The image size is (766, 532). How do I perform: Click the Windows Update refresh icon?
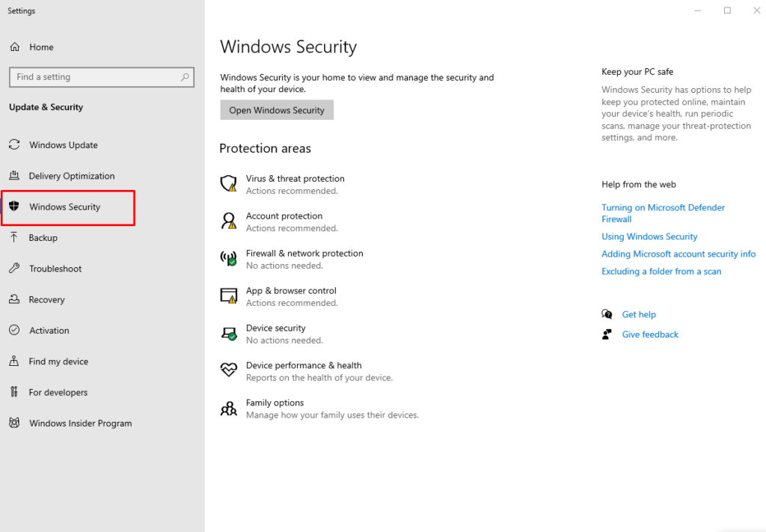(14, 144)
